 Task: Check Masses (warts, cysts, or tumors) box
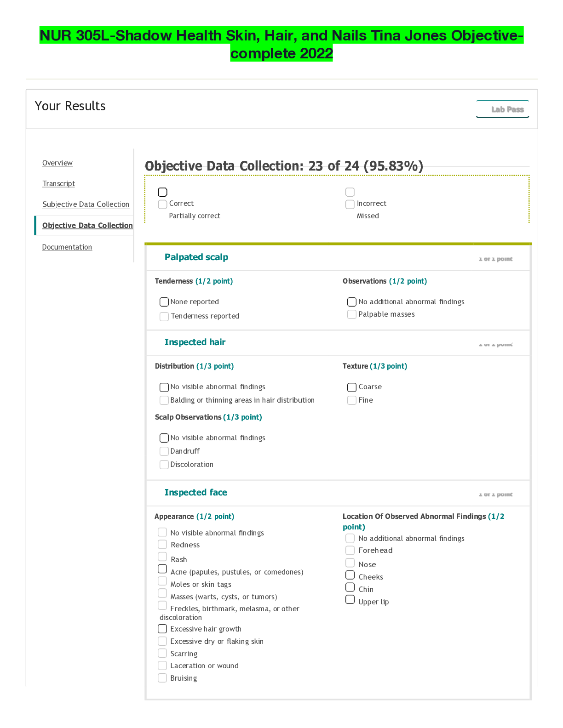162,593
